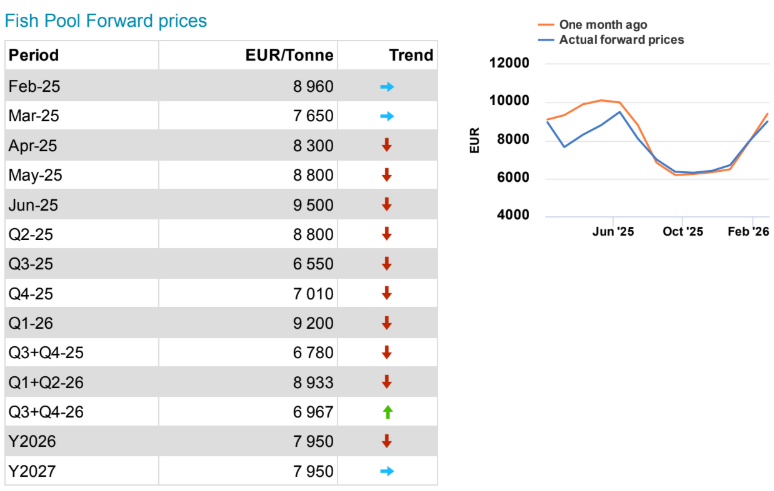Click the green up arrow for Q3+Q4-26
Screen dimensions: 774x491
[x=387, y=412]
